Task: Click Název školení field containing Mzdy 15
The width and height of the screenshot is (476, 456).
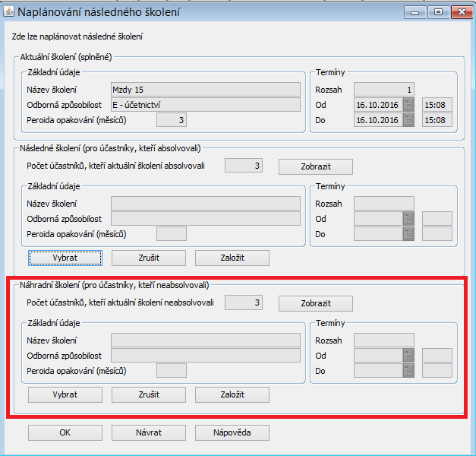Action: pyautogui.click(x=205, y=90)
